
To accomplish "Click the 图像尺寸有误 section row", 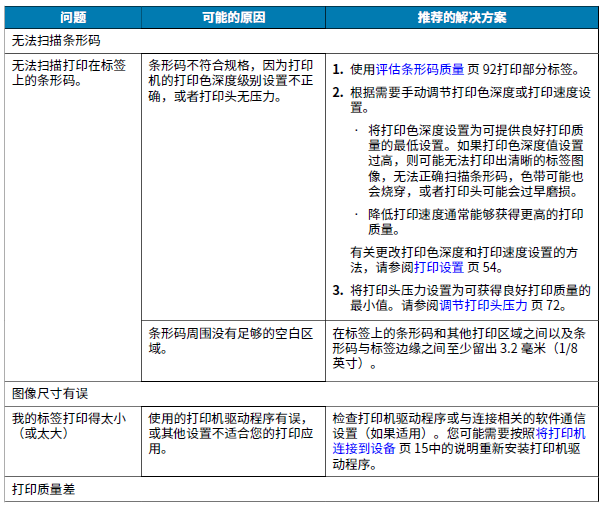I will pyautogui.click(x=301, y=394).
